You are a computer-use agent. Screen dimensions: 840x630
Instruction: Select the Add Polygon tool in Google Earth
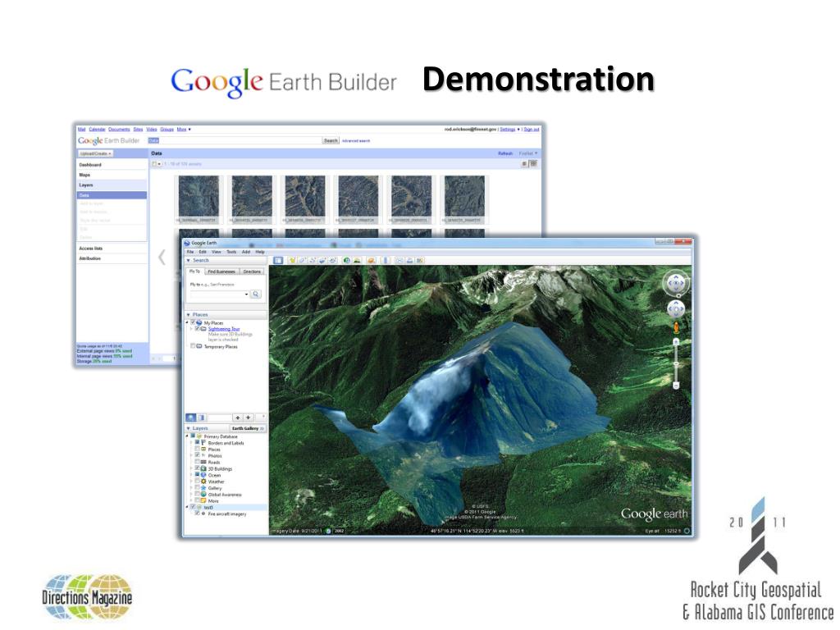pos(303,260)
